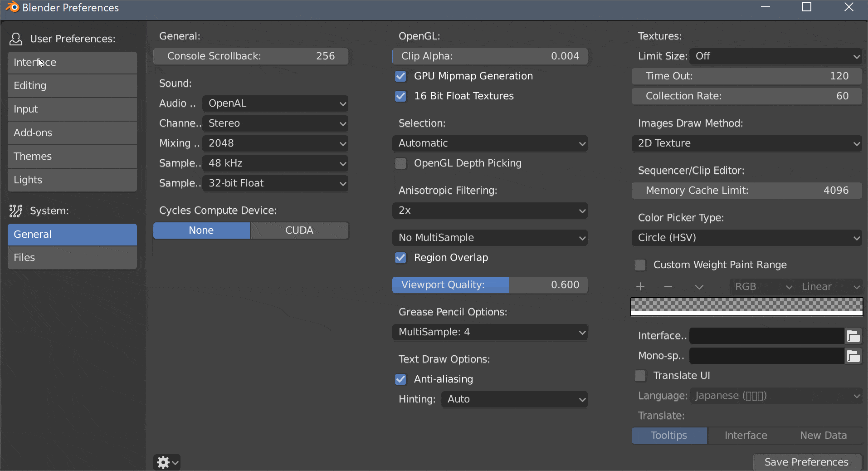Open Channels dropdown showing Stereo
The height and width of the screenshot is (471, 868).
pos(275,123)
